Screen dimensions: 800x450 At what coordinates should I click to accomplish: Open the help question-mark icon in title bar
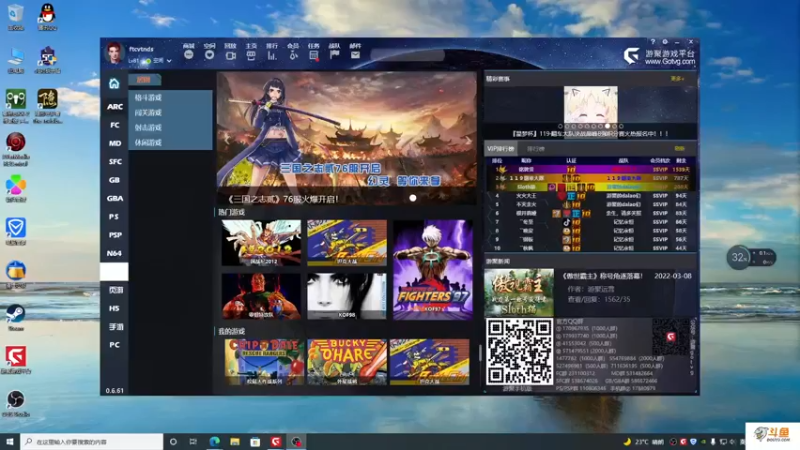653,42
